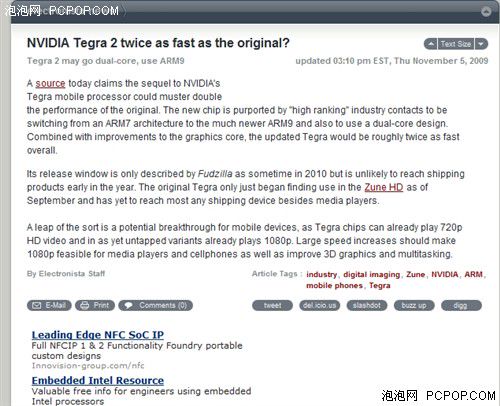Open Comments (0) section
The height and width of the screenshot is (406, 500).
[x=156, y=305]
